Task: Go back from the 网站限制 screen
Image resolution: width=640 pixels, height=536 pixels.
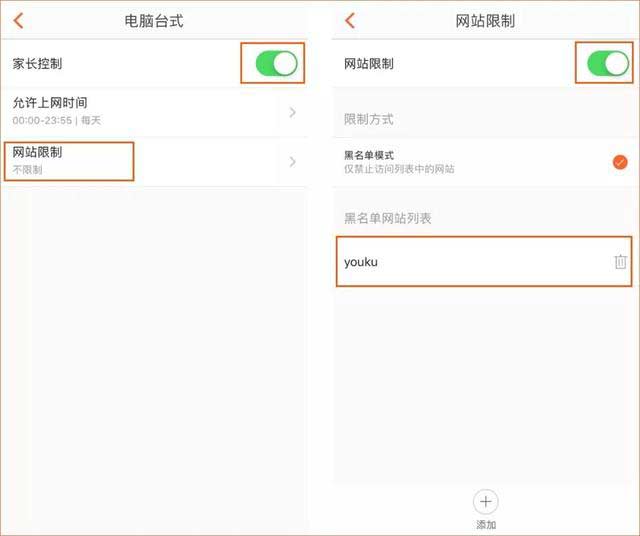Action: click(x=350, y=20)
